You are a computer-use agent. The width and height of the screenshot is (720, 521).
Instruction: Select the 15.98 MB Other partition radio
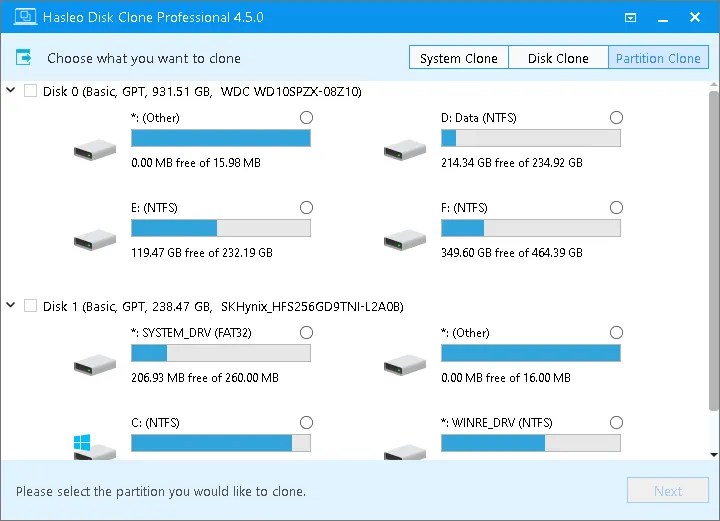[x=306, y=118]
